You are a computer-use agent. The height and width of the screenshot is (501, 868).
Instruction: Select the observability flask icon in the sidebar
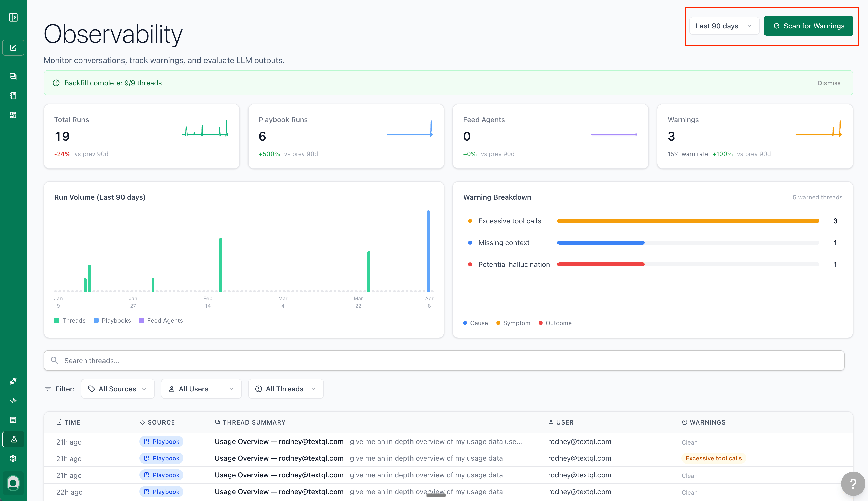click(x=13, y=439)
